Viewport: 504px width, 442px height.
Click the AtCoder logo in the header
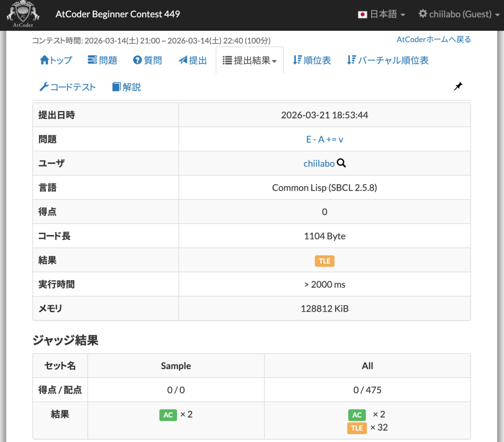tap(23, 14)
